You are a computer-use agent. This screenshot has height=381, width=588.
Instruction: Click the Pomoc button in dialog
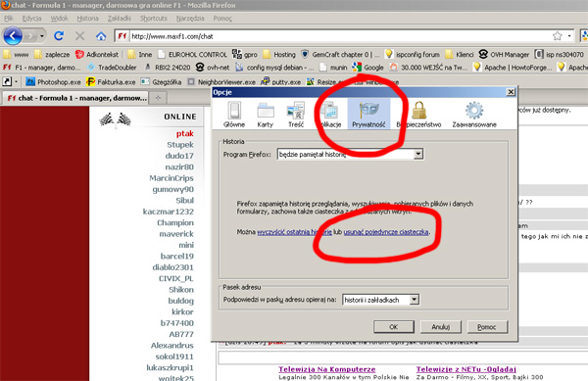click(x=487, y=327)
